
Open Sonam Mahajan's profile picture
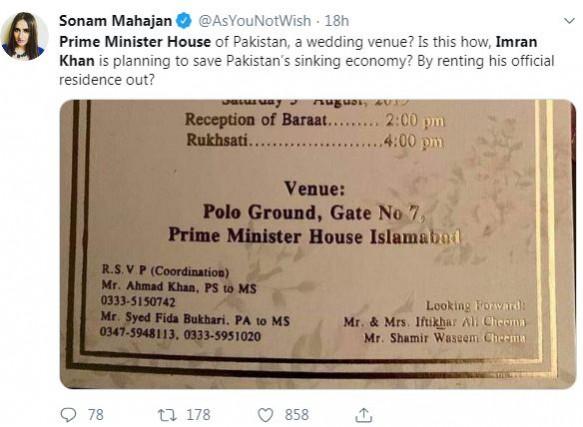pyautogui.click(x=25, y=36)
